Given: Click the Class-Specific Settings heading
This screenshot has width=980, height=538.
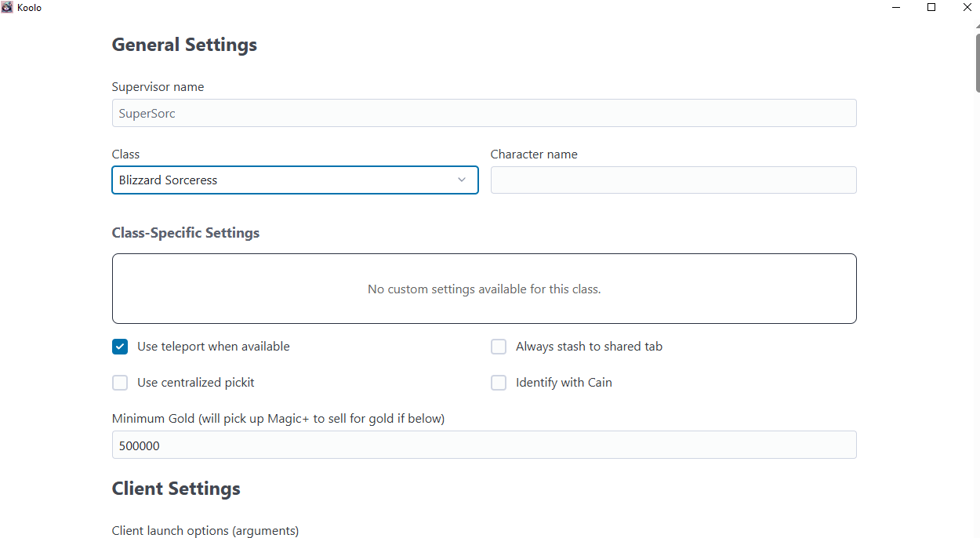Looking at the screenshot, I should click(x=186, y=233).
